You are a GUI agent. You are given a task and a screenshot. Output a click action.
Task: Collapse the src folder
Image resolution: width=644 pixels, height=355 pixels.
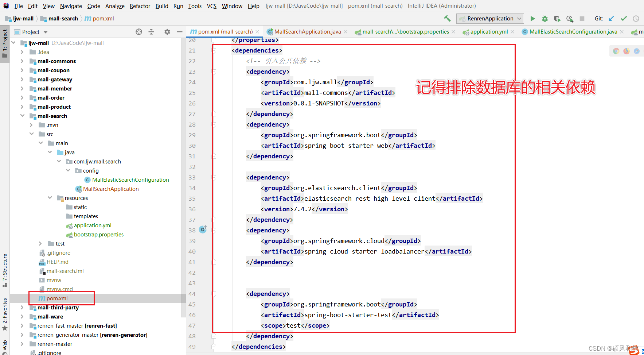pos(31,134)
